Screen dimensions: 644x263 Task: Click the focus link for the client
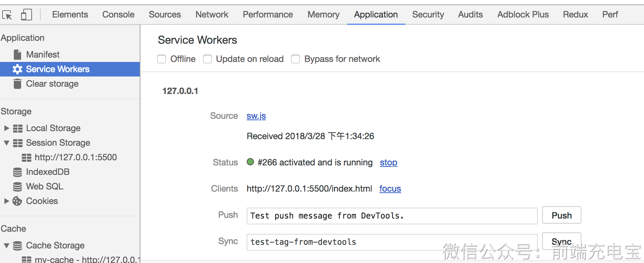click(x=390, y=189)
